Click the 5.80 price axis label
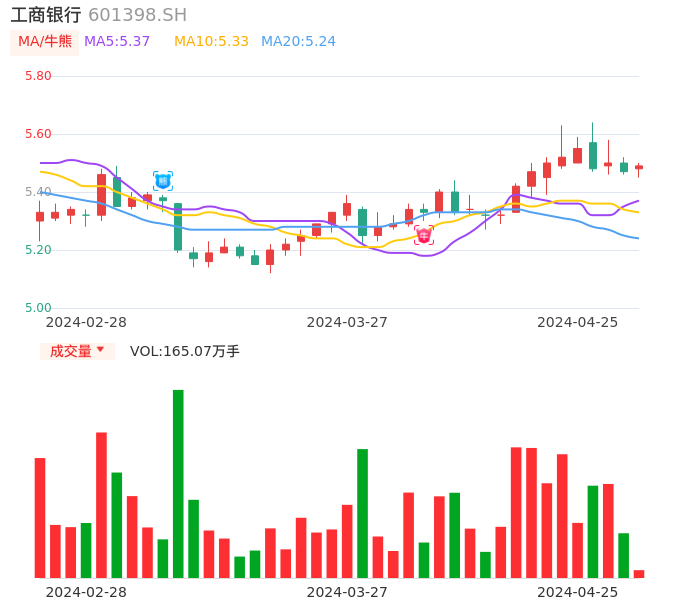This screenshot has height=606, width=686. [38, 76]
